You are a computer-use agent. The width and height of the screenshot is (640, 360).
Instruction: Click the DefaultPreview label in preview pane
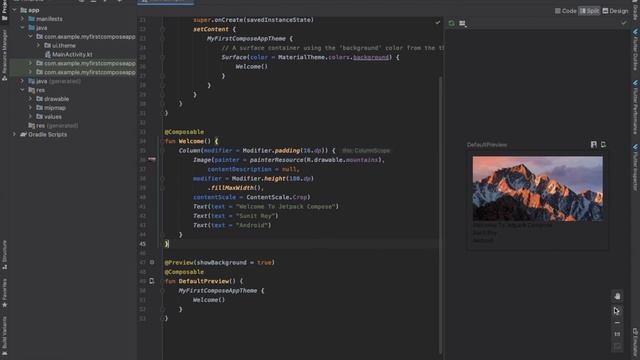click(487, 145)
